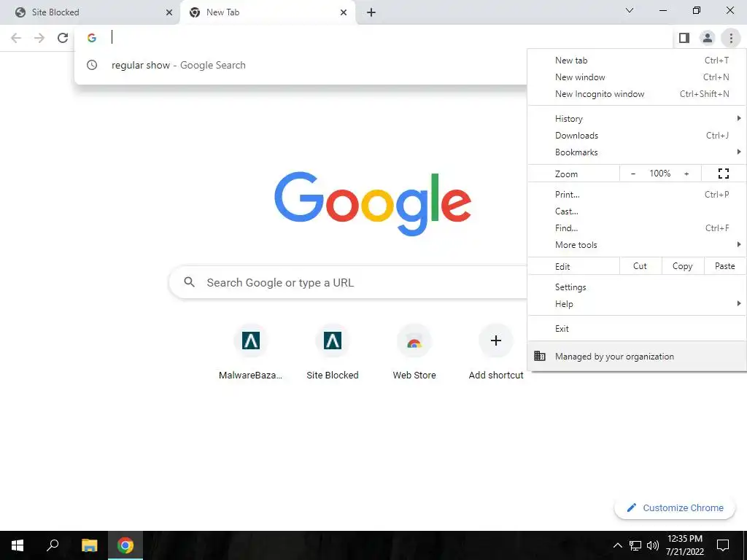Image resolution: width=747 pixels, height=560 pixels.
Task: Open the Site Blocked shortcut tile
Action: coord(333,352)
